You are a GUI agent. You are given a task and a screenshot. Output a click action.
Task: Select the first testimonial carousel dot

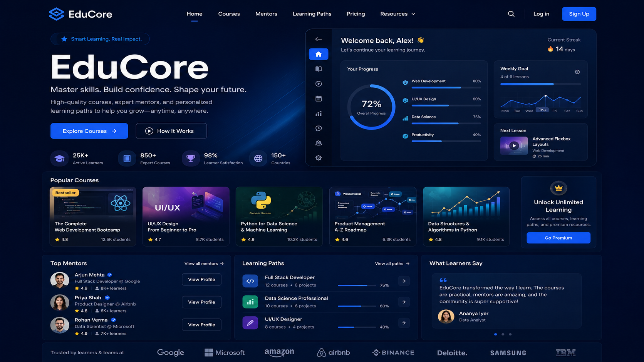495,334
